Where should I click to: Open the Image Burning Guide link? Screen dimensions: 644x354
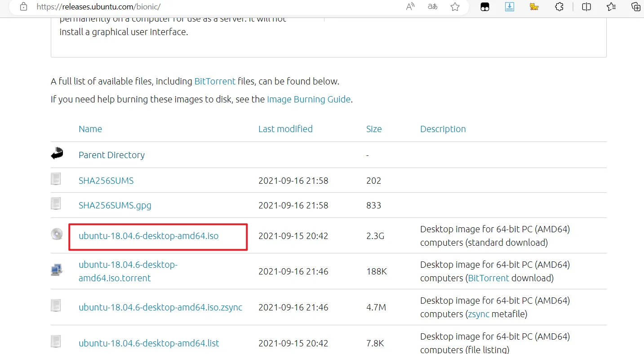tap(309, 99)
